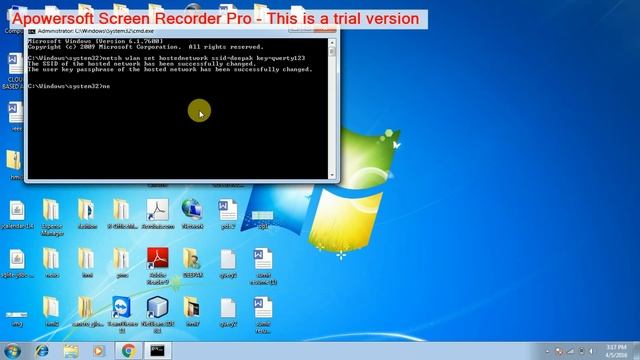Select the DEEPAK user folder icon
This screenshot has height=360, width=640.
pos(193,263)
